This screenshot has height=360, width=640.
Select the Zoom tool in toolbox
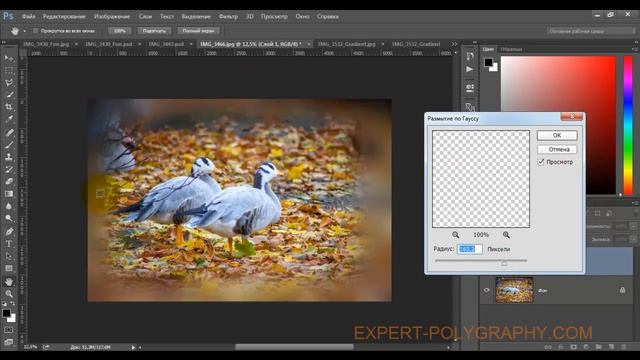[9, 294]
